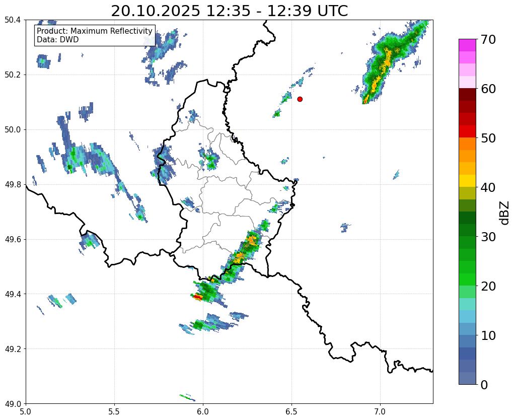Click the latitude axis label 49.0
The image size is (515, 420).
pos(13,403)
